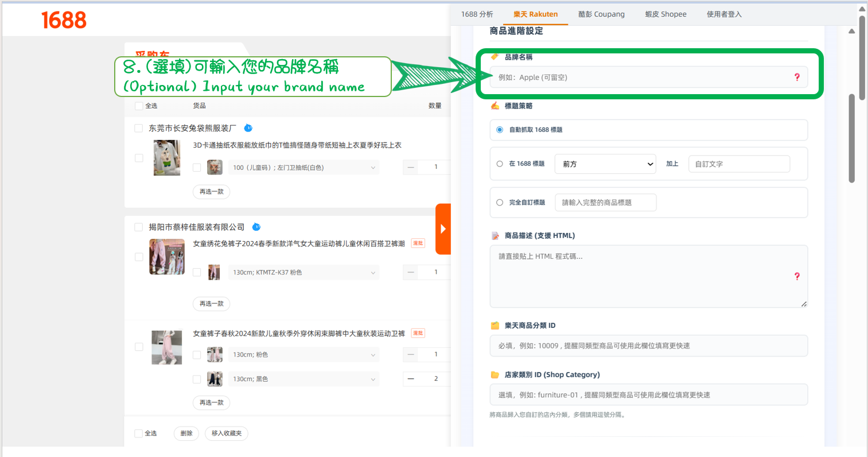The width and height of the screenshot is (868, 457).
Task: Switch to the 酷彭 Coupang tab
Action: (601, 14)
